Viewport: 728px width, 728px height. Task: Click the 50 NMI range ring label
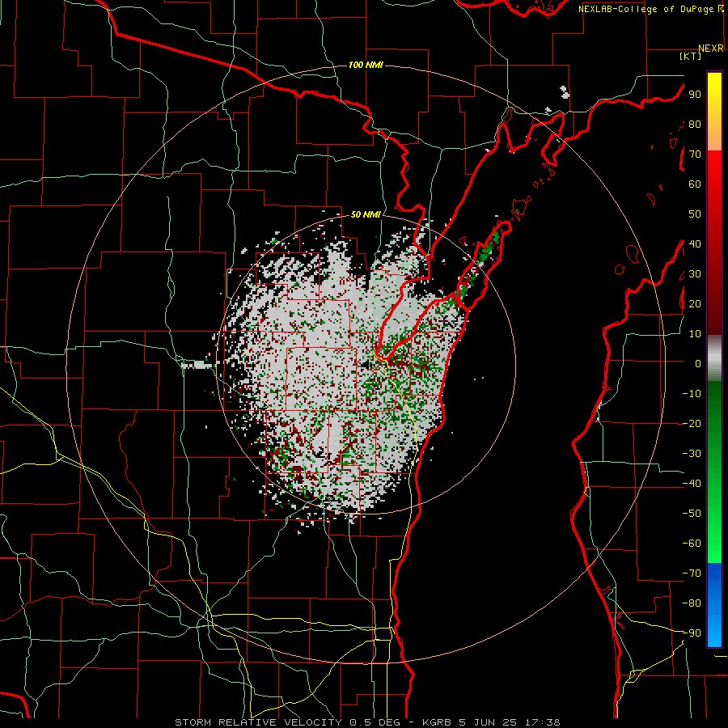click(x=366, y=214)
